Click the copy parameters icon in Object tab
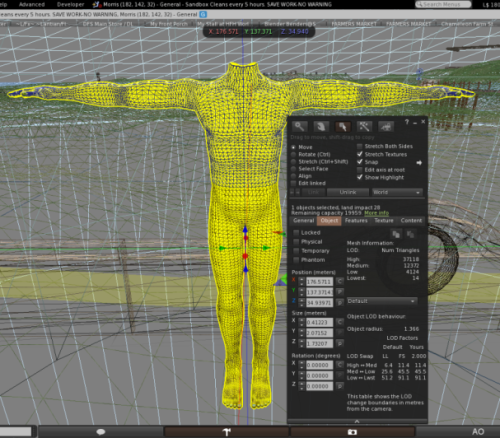Viewport: 500px width, 438px height. (x=396, y=234)
